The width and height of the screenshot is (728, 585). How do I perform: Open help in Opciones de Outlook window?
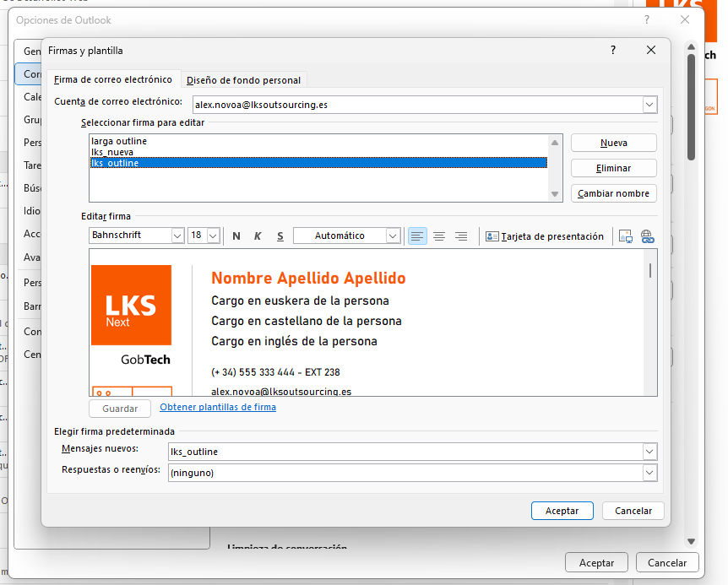pyautogui.click(x=647, y=19)
